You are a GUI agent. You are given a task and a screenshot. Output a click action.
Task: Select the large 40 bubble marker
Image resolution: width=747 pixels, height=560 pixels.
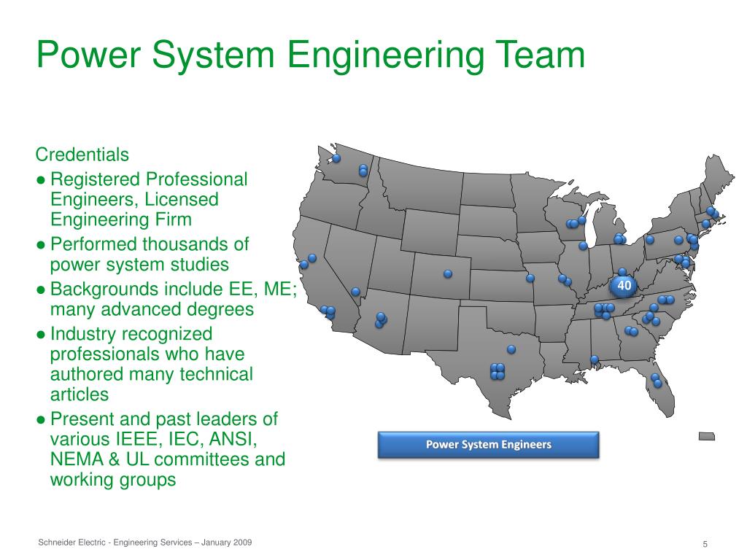click(x=624, y=286)
